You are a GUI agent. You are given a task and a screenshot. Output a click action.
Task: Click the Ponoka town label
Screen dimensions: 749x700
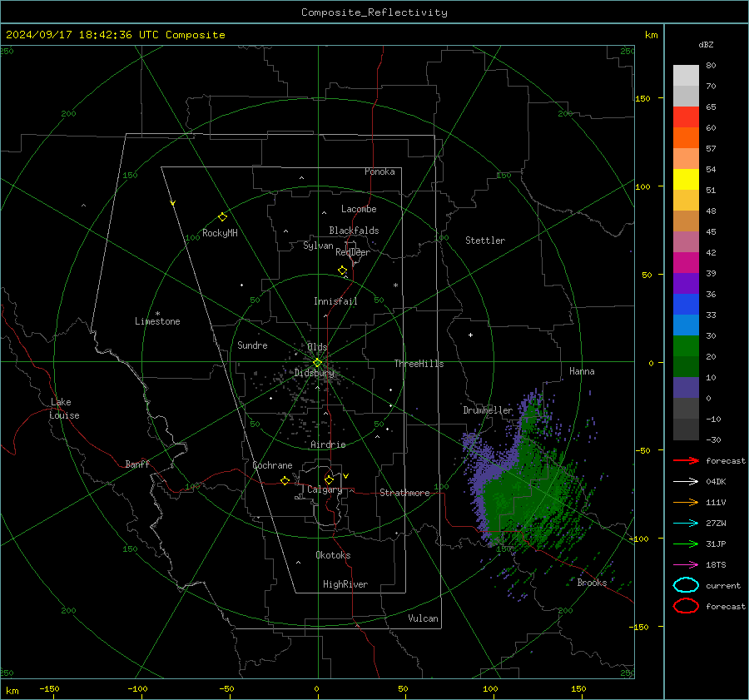tap(379, 171)
